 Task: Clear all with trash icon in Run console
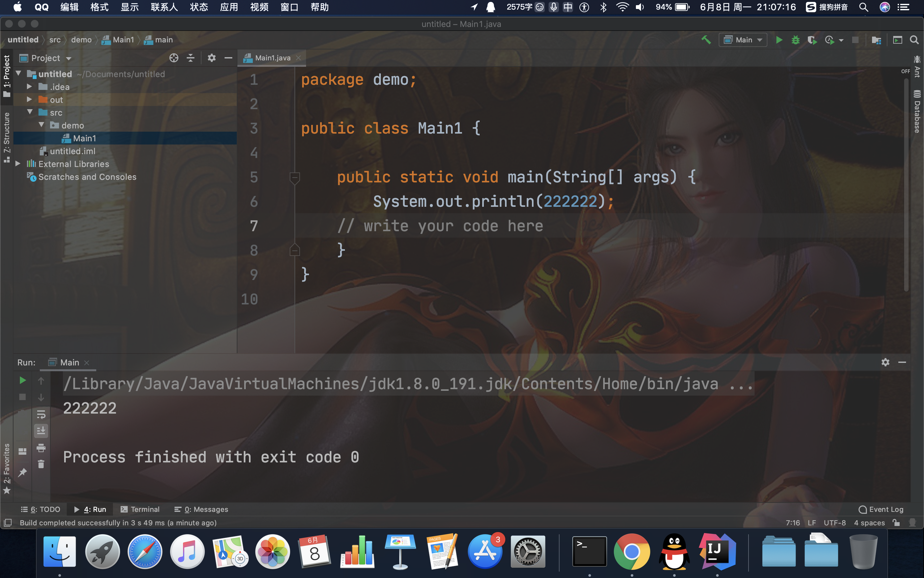(x=41, y=464)
